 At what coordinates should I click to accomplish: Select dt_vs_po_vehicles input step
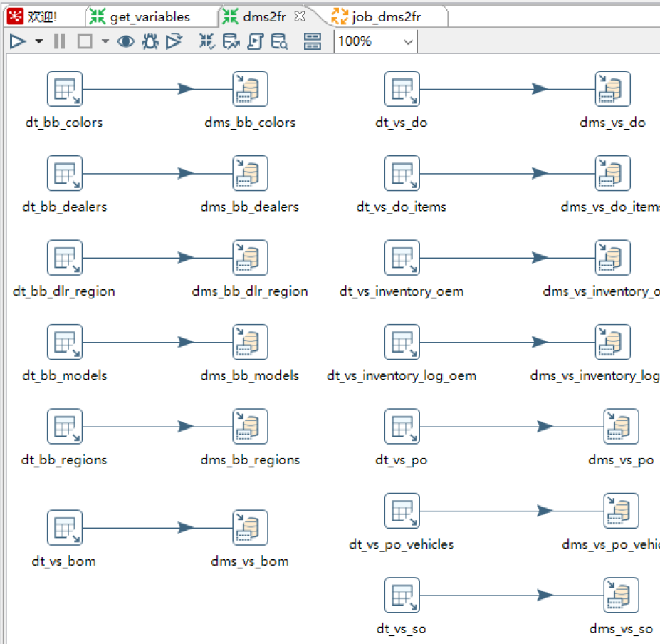402,511
